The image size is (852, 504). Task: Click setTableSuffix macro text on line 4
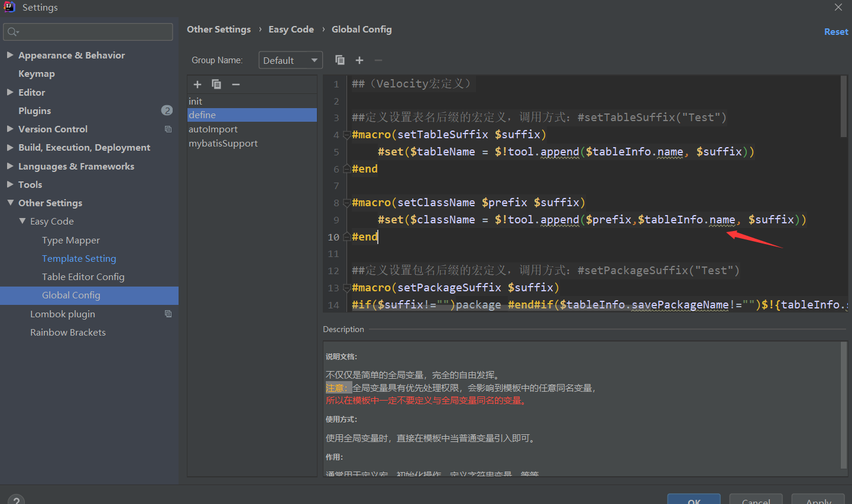click(443, 135)
